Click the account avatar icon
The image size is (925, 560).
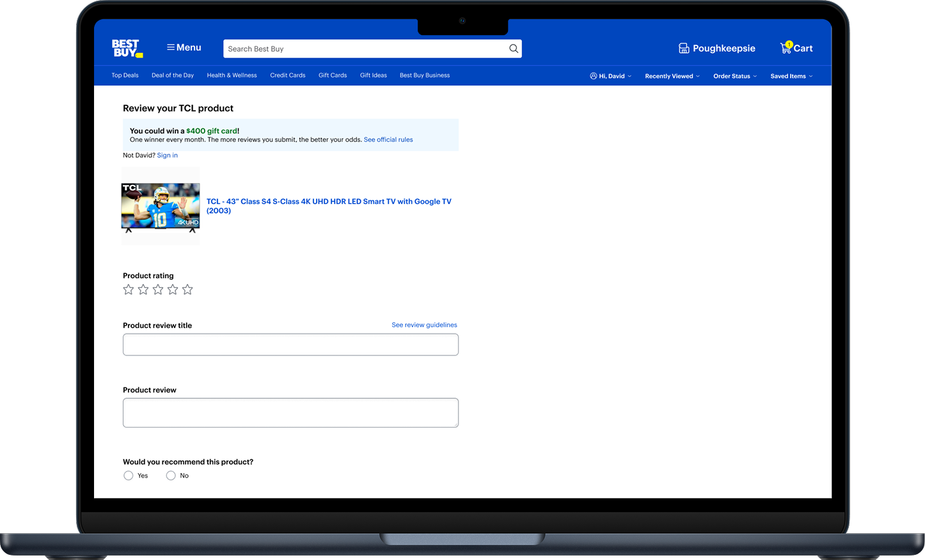(x=593, y=76)
